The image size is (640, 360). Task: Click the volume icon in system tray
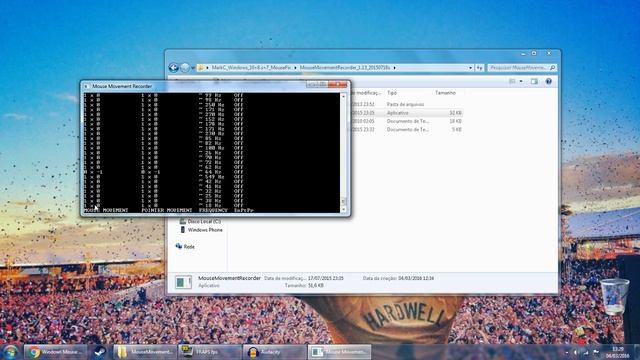[x=576, y=352]
